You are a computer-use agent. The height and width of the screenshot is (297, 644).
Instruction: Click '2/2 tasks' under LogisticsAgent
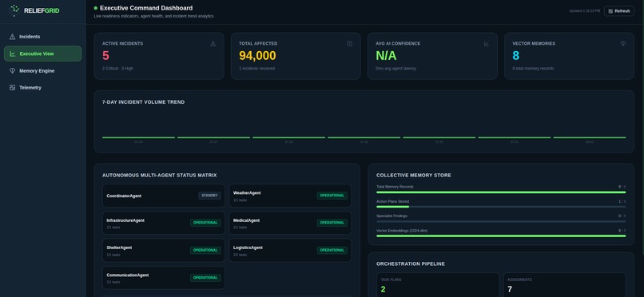[240, 255]
